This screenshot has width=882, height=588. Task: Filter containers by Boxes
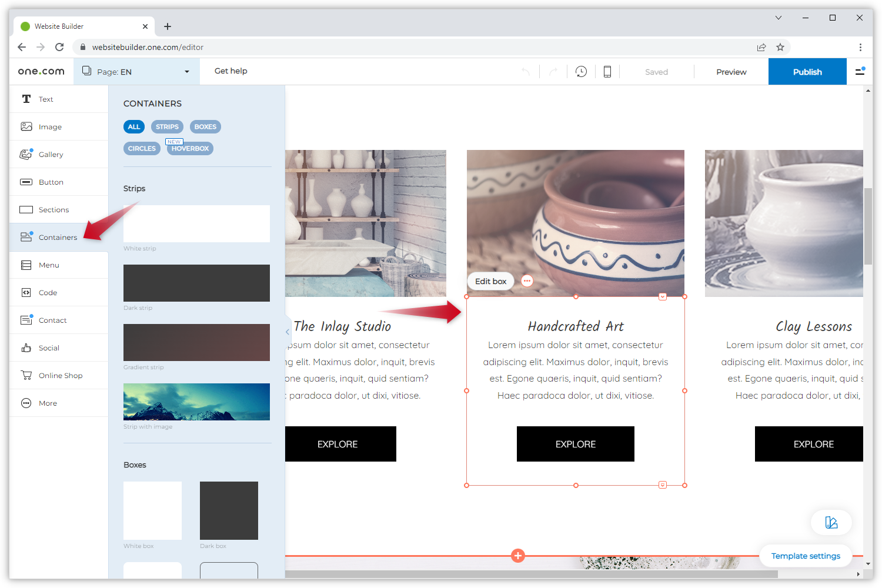(205, 126)
